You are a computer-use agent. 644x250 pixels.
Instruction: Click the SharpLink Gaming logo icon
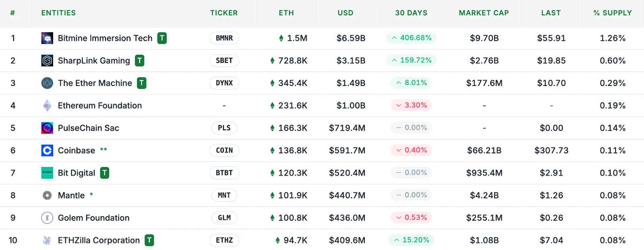[x=47, y=60]
